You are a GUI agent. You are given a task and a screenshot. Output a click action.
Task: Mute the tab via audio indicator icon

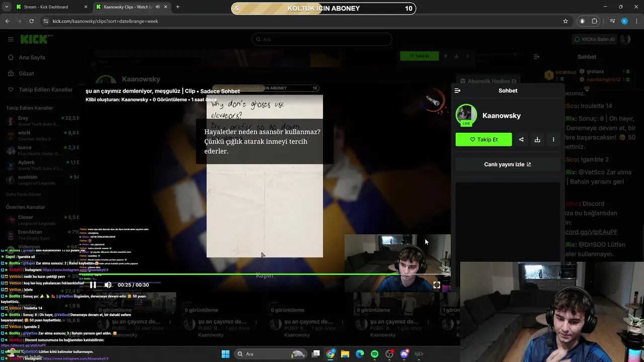tap(157, 7)
